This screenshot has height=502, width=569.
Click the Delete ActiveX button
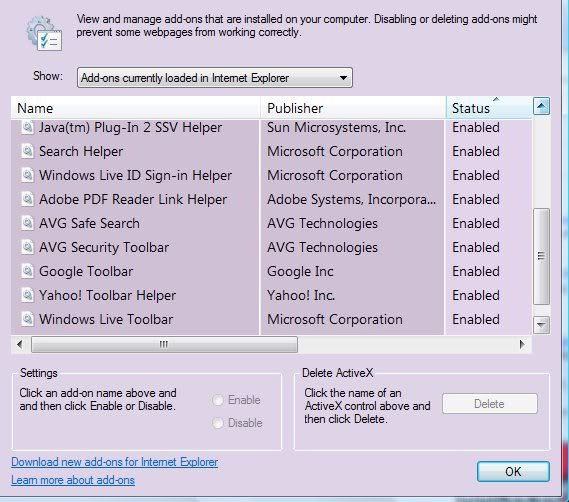[x=490, y=404]
